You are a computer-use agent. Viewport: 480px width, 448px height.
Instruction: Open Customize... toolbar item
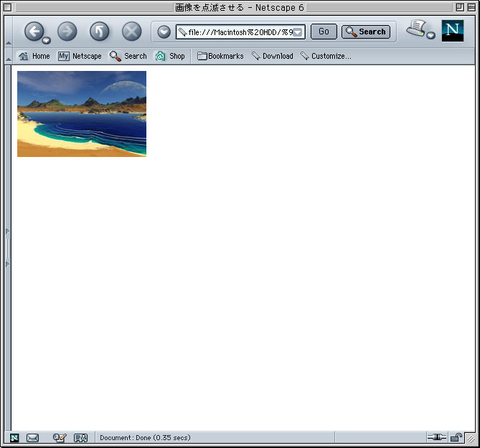pos(326,56)
